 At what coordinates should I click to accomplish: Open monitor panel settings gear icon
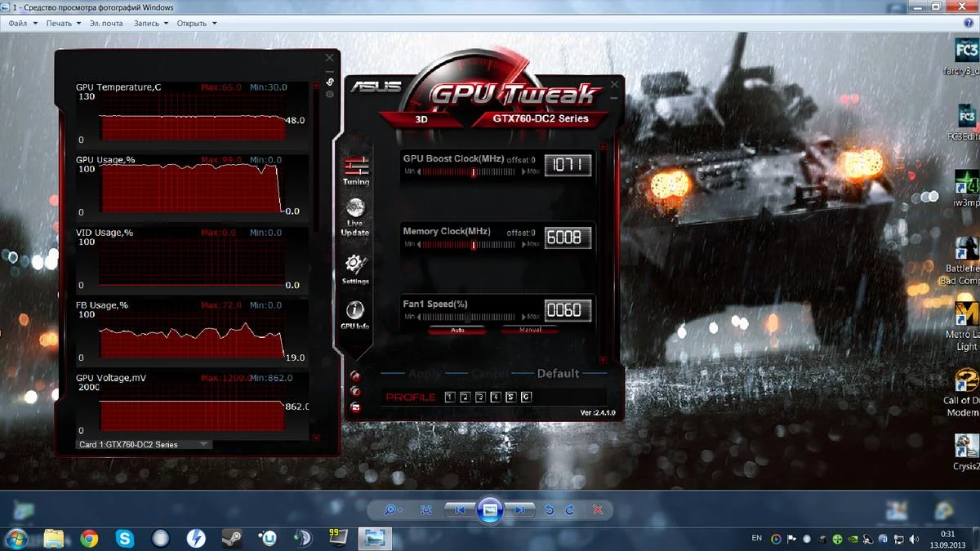tap(330, 95)
